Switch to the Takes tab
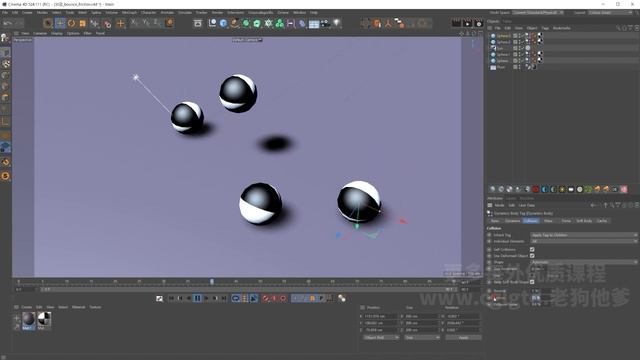The image size is (640, 360). (x=507, y=21)
